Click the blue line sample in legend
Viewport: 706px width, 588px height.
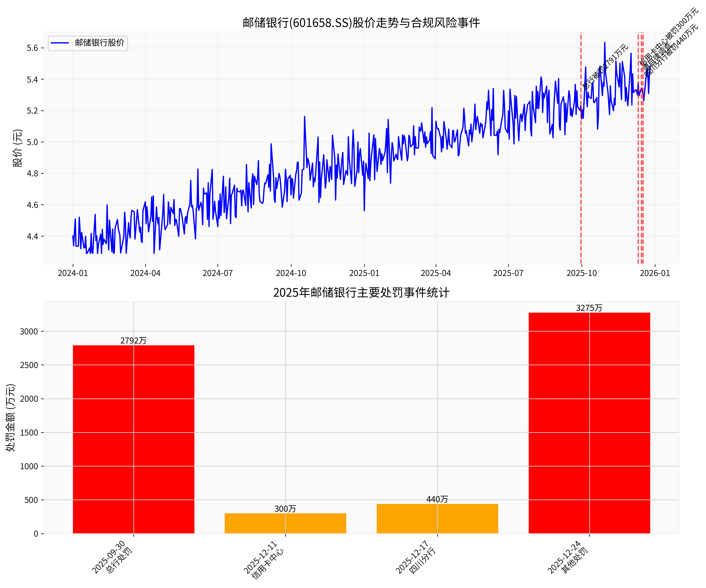(60, 43)
